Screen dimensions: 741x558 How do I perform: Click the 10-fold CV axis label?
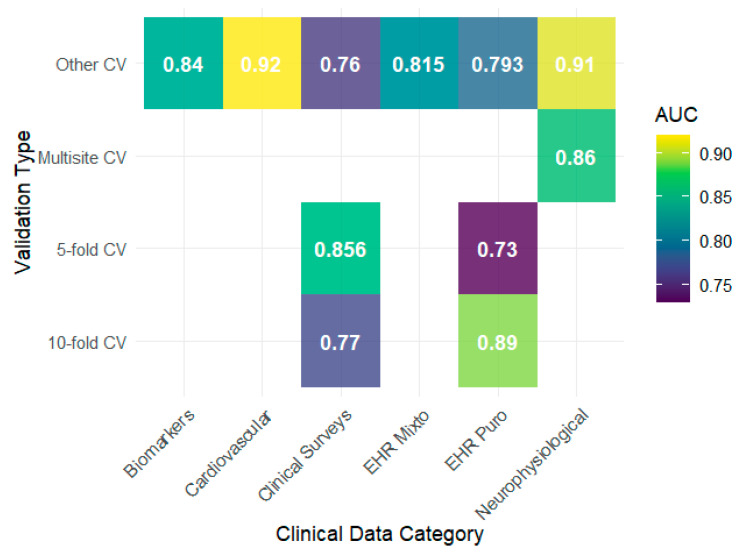pos(87,343)
